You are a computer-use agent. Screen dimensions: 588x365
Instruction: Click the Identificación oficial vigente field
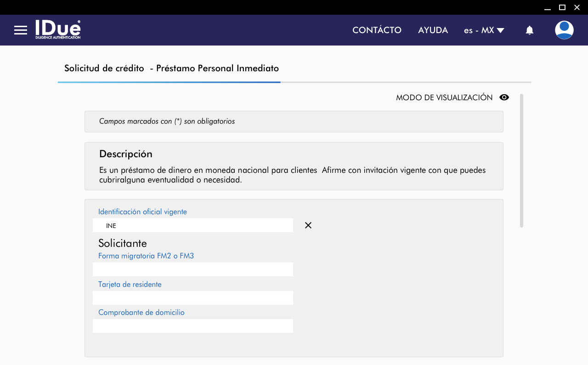pyautogui.click(x=193, y=225)
